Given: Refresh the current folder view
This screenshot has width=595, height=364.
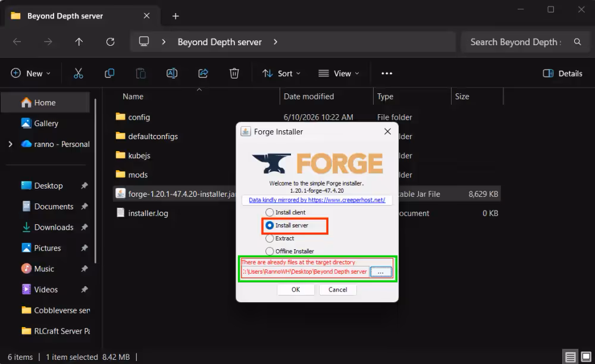Looking at the screenshot, I should tap(110, 42).
